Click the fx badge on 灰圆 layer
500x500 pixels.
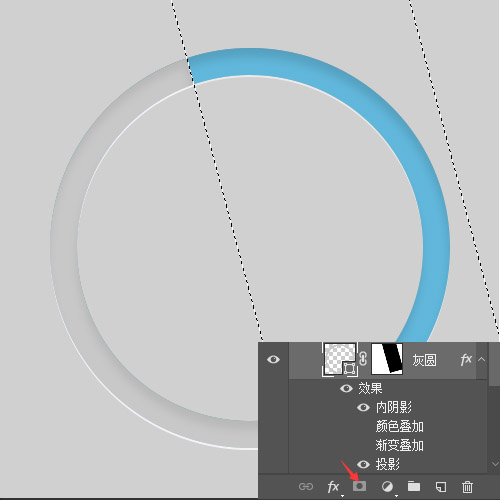pos(466,359)
